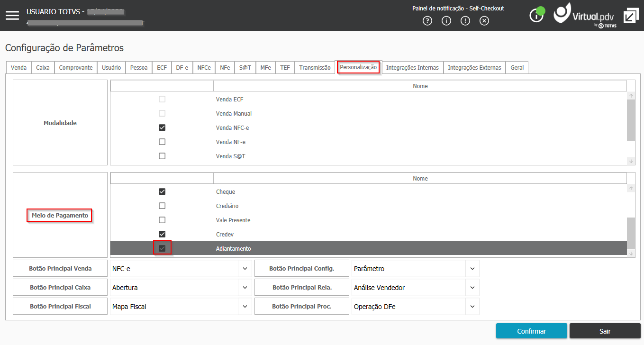Viewport: 644px width, 345px height.
Task: Expand the Botão Principal Rela. dropdown
Action: 472,288
